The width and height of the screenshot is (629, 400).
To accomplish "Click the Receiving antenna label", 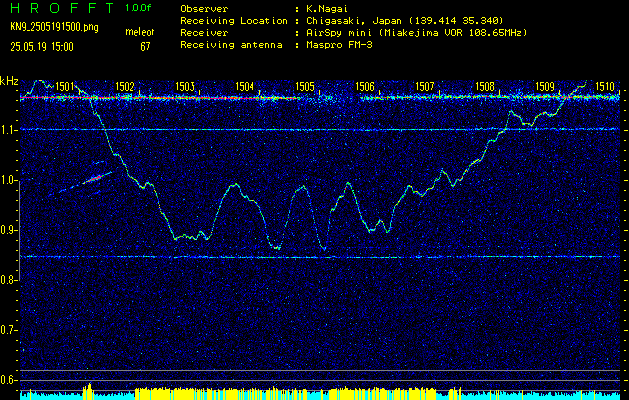I will [231, 45].
